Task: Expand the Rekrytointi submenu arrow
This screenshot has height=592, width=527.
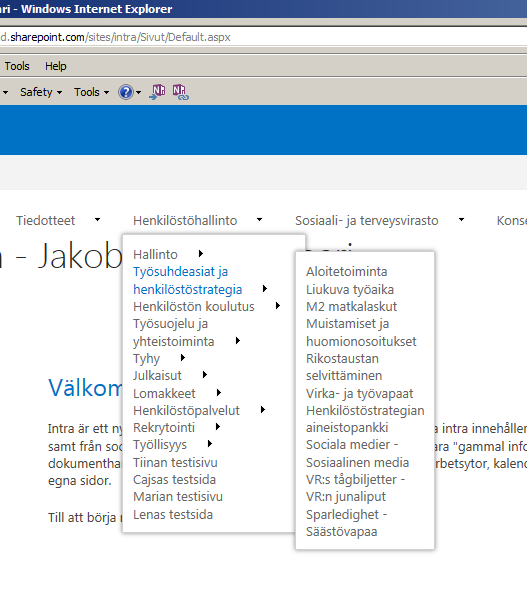Action: (x=218, y=427)
